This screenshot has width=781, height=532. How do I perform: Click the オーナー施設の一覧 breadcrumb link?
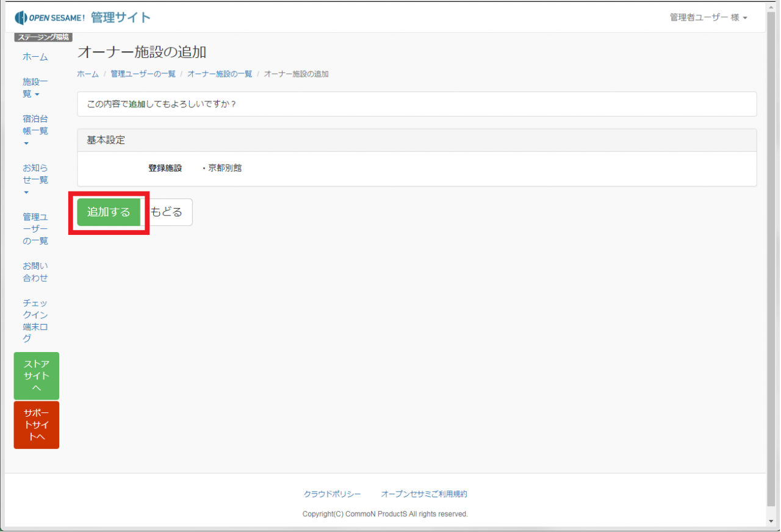[x=219, y=74]
